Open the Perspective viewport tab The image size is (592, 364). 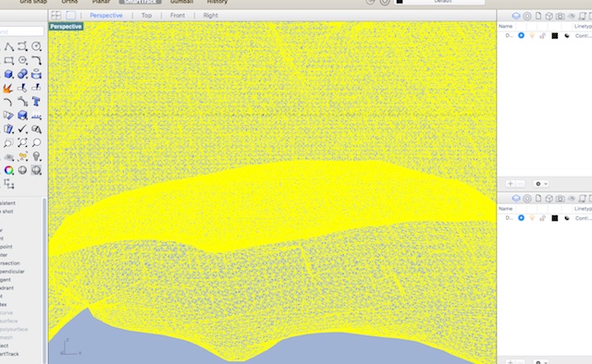[x=106, y=16]
